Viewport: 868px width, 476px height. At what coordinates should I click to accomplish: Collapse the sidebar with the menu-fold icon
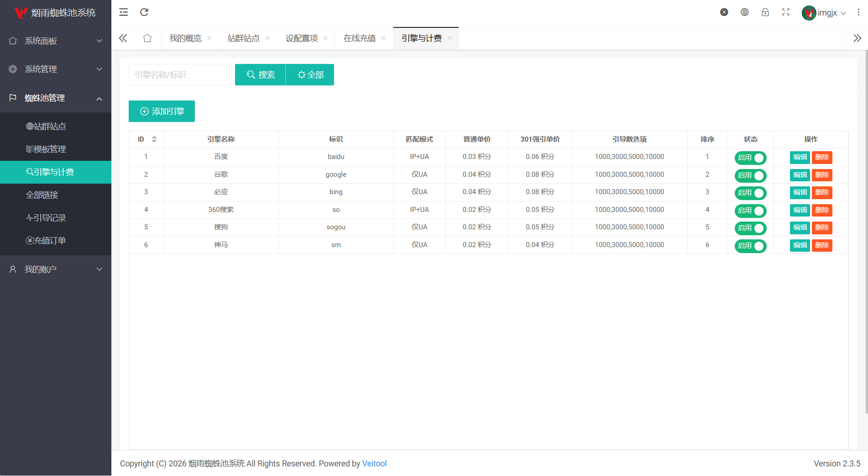123,12
